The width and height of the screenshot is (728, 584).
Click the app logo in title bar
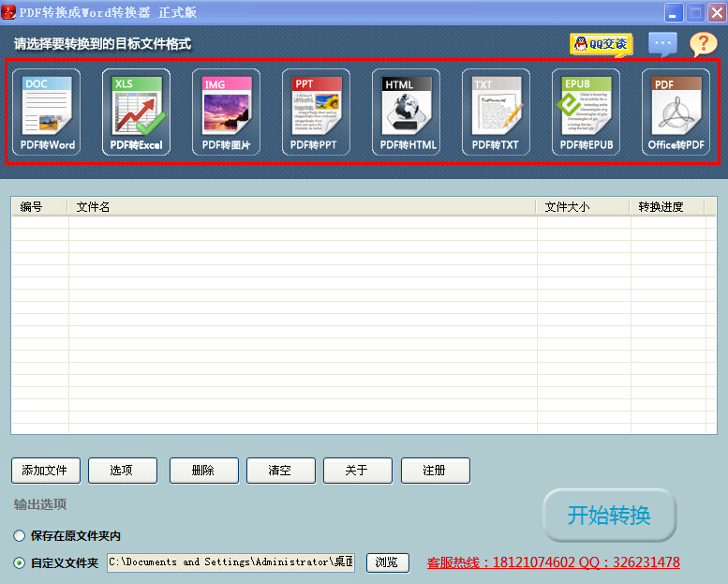8,12
